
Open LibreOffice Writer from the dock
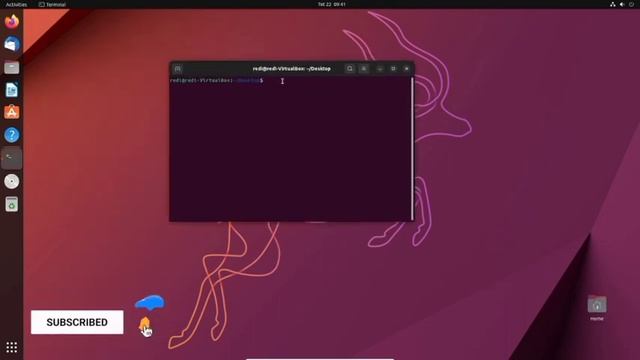click(x=12, y=90)
